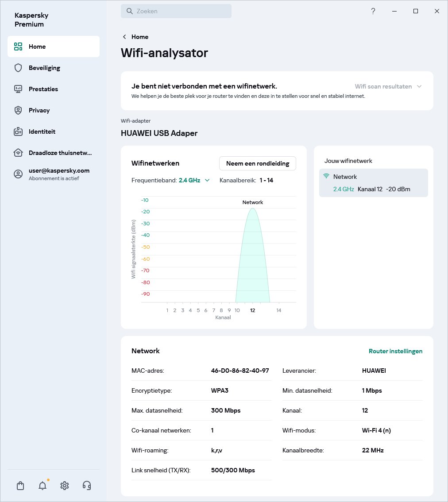This screenshot has width=448, height=502.
Task: Click the Identiteit ID card icon
Action: [18, 131]
